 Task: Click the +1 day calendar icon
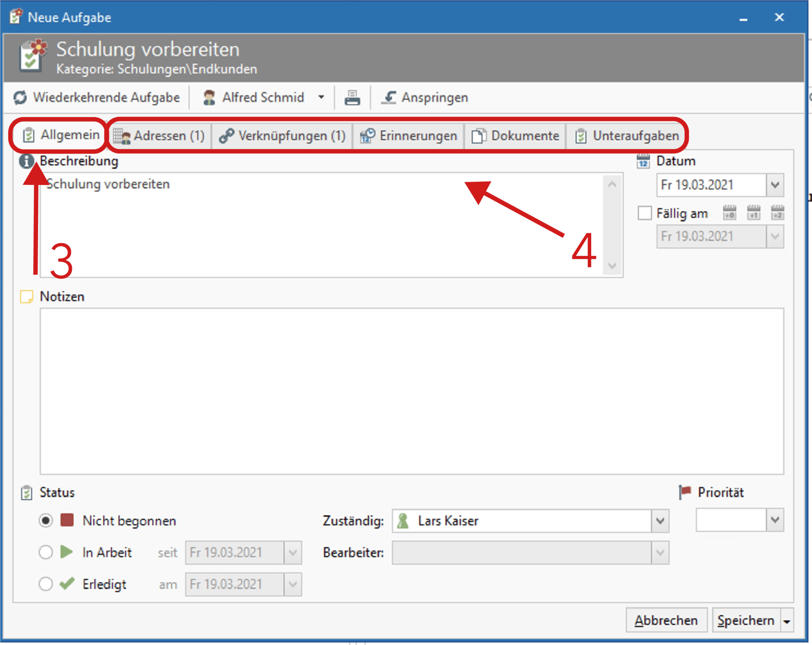tap(753, 213)
